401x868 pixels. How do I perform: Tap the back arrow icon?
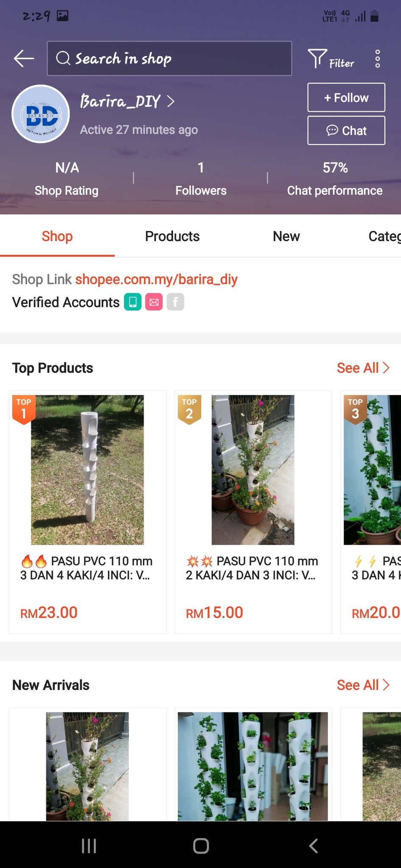point(24,58)
